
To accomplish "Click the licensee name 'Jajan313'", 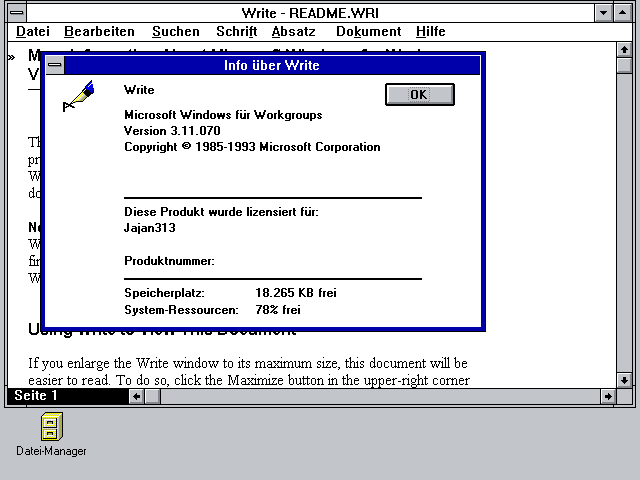I will click(x=150, y=228).
